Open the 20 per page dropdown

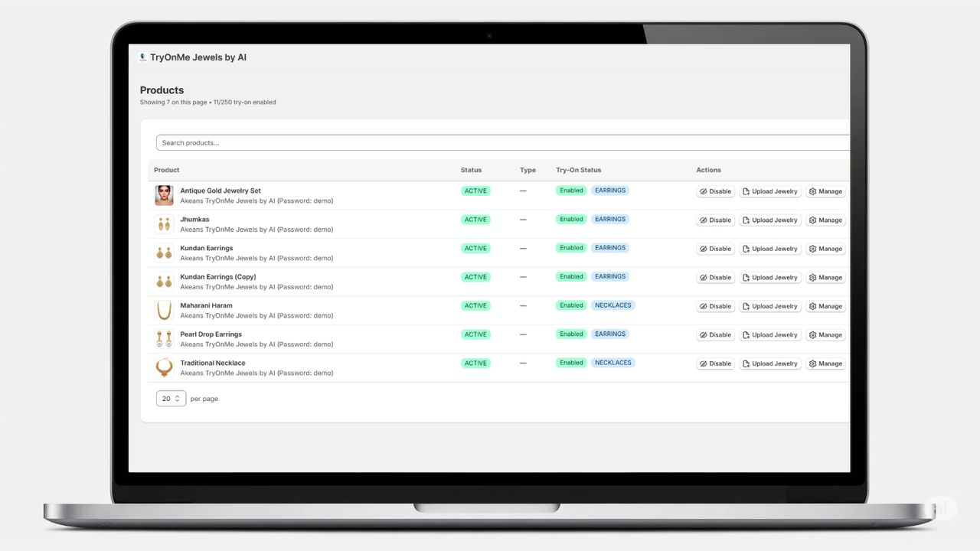(x=171, y=399)
